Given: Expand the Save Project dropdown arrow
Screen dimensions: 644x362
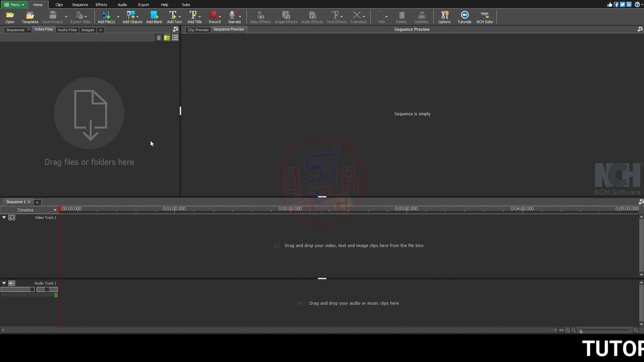Looking at the screenshot, I should [66, 17].
